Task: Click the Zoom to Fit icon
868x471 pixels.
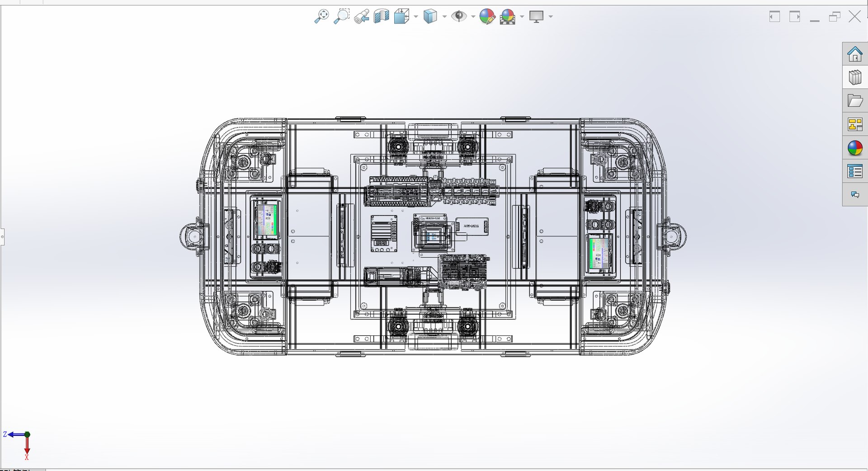Action: click(321, 17)
